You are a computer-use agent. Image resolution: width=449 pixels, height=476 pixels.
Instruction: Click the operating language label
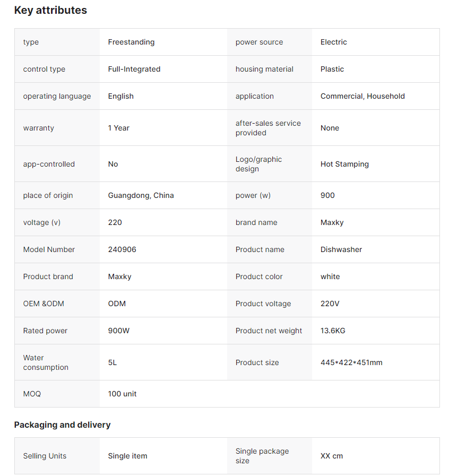pyautogui.click(x=57, y=96)
